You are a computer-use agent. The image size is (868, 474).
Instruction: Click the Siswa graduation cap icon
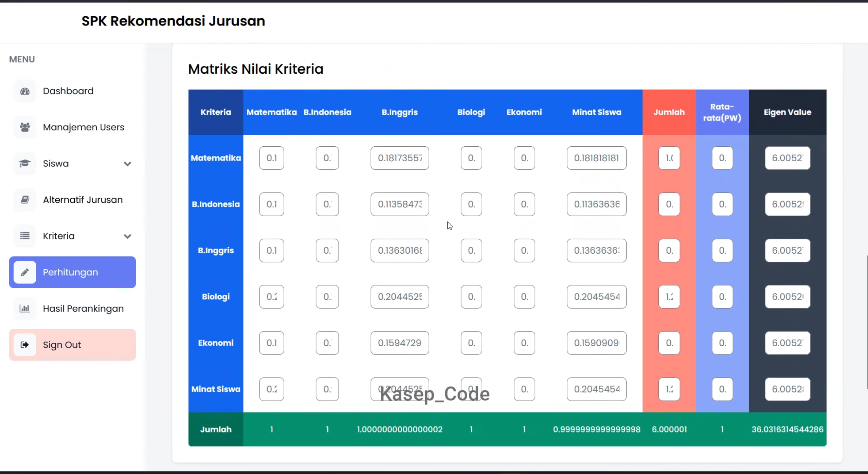(x=25, y=164)
